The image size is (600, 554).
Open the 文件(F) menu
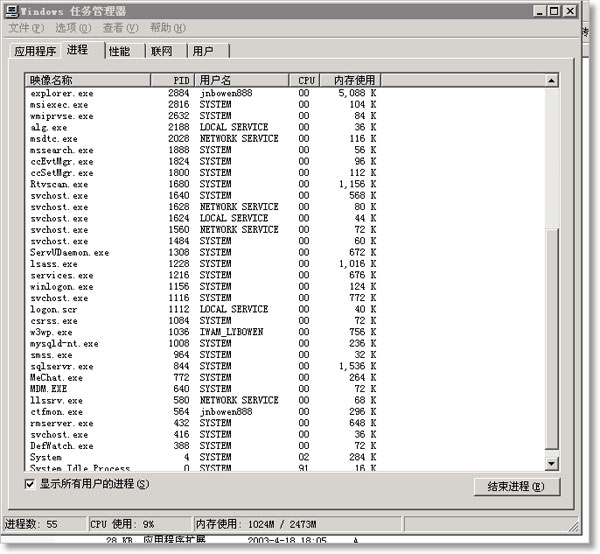(26, 28)
